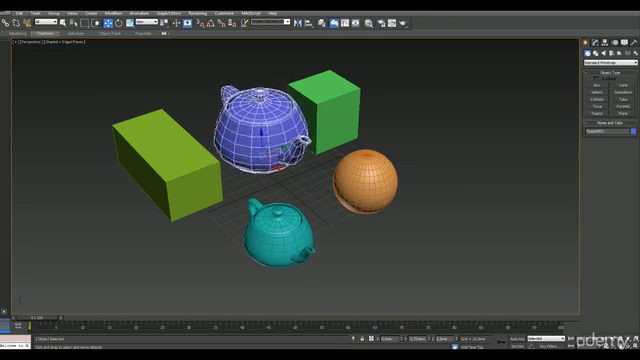640x360 pixels.
Task: Open the Tools menu
Action: point(36,13)
